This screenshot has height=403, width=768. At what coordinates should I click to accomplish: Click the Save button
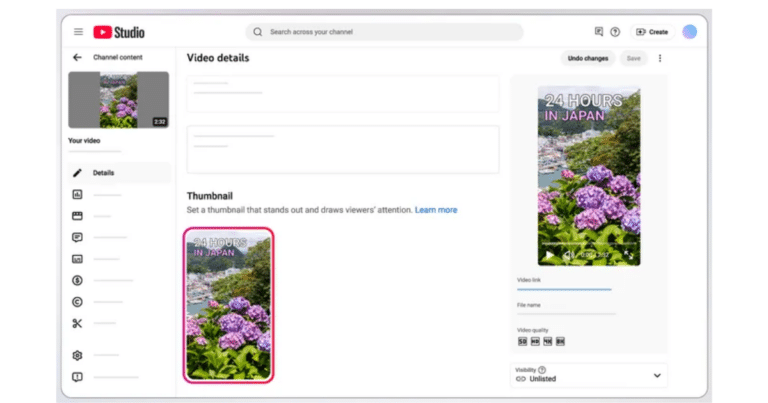pos(633,58)
